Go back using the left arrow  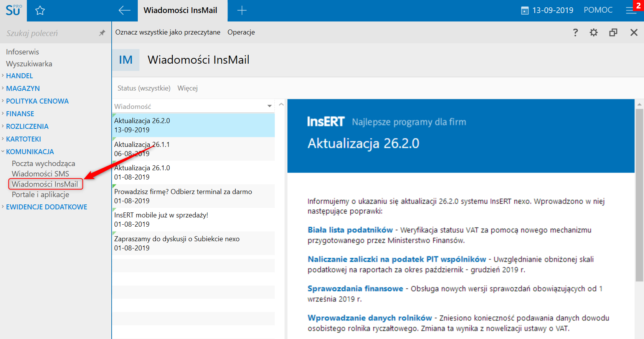tap(124, 10)
